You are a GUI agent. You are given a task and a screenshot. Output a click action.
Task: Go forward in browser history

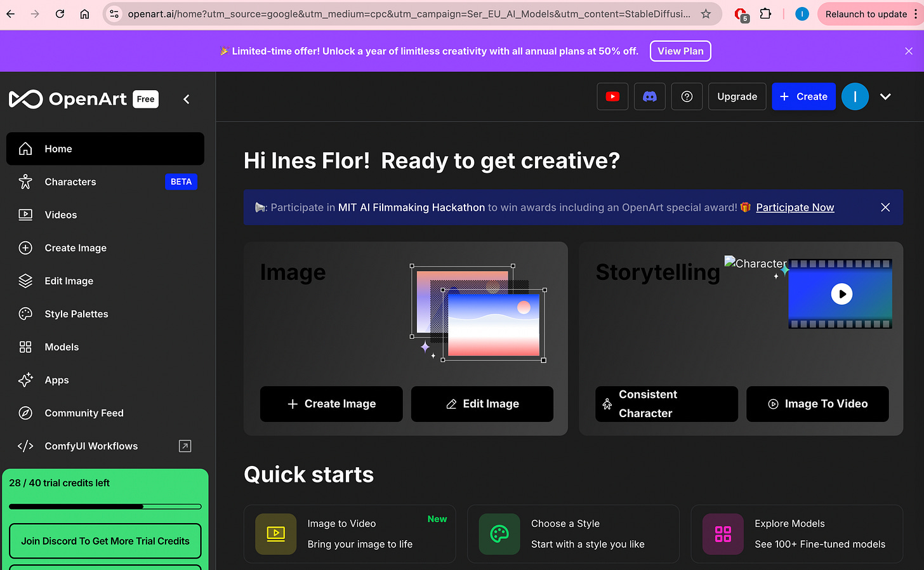pyautogui.click(x=35, y=14)
